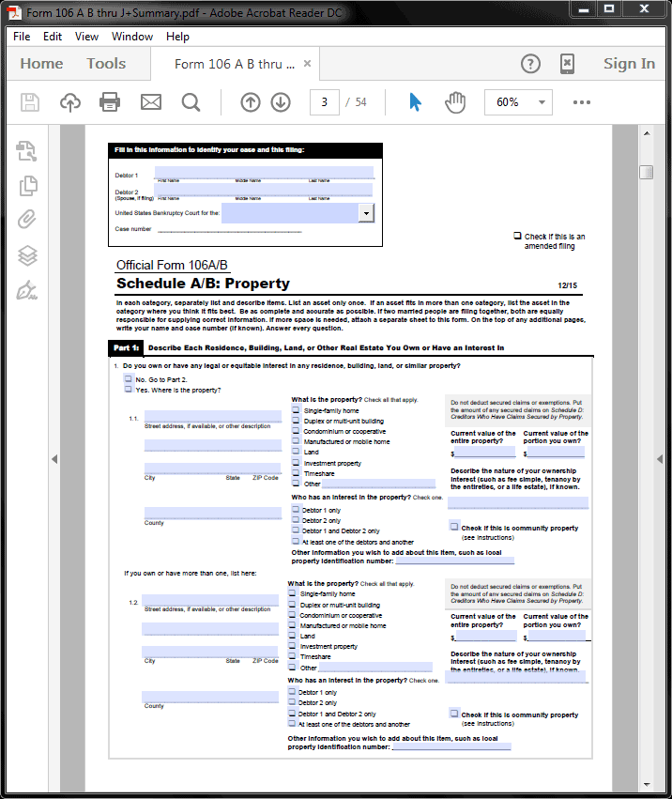Click the scroll up arrow
Screen dimensions: 672x799
click(x=647, y=133)
